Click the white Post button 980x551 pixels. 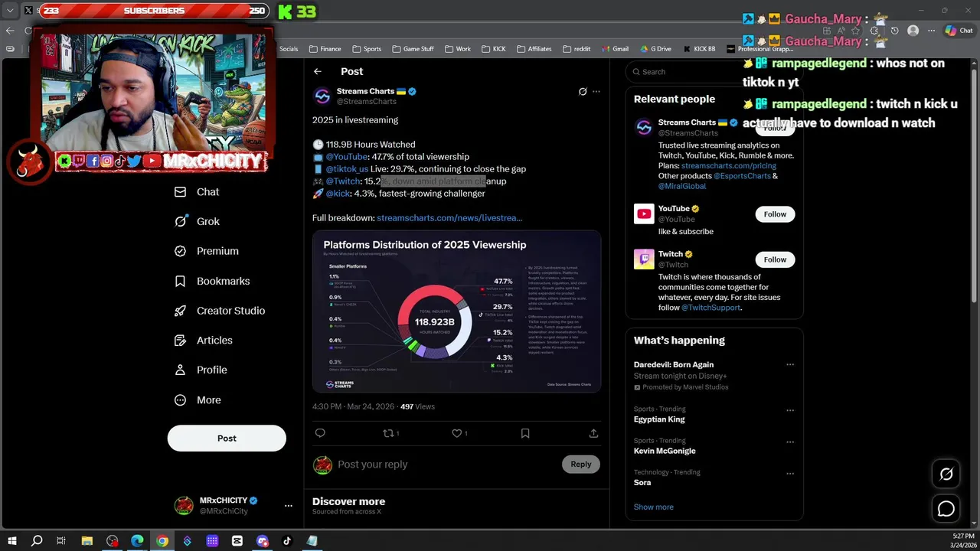coord(227,439)
